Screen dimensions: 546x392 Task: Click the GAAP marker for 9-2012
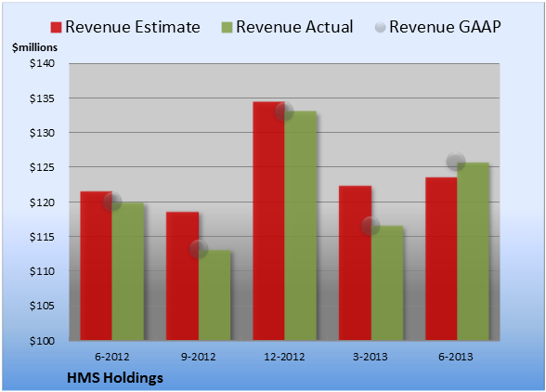pyautogui.click(x=199, y=249)
